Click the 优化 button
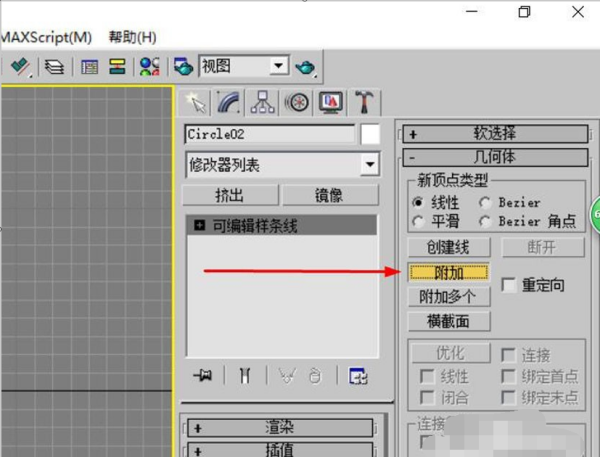The width and height of the screenshot is (600, 457). pyautogui.click(x=451, y=353)
